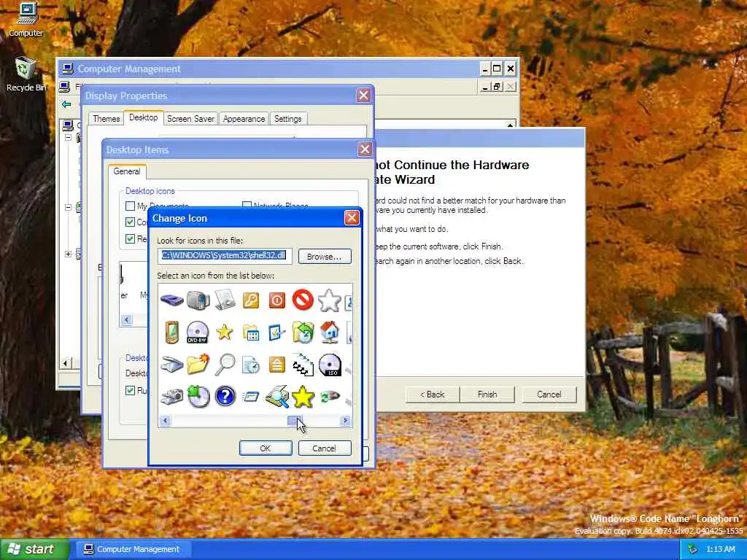Click the Browse... button
The height and width of the screenshot is (560, 747).
[x=325, y=257]
